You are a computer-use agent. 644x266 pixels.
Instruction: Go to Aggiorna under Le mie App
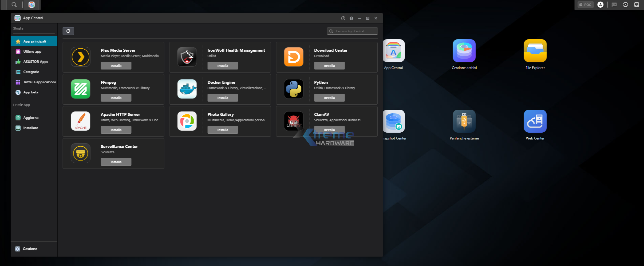pyautogui.click(x=34, y=118)
